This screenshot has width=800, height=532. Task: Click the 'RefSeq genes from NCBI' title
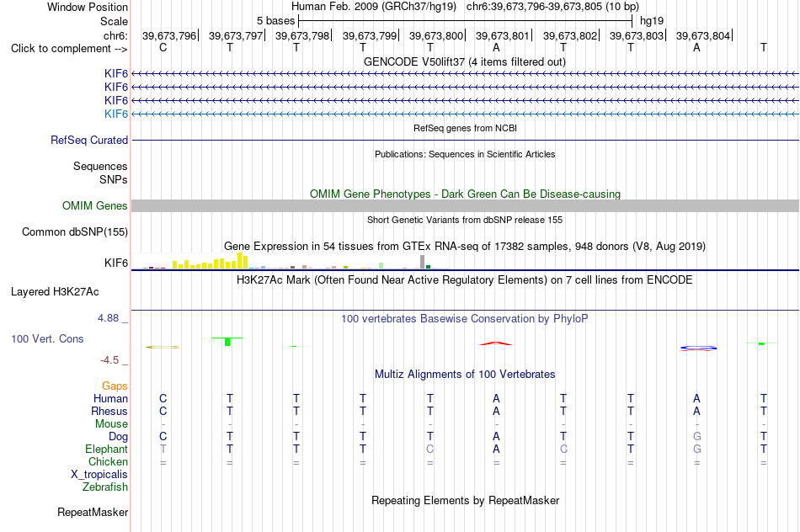(465, 128)
